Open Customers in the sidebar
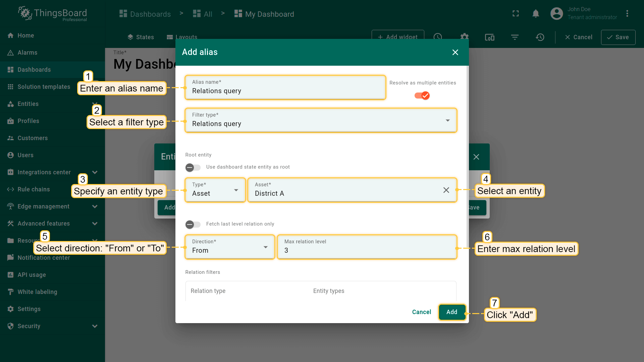 pos(33,138)
